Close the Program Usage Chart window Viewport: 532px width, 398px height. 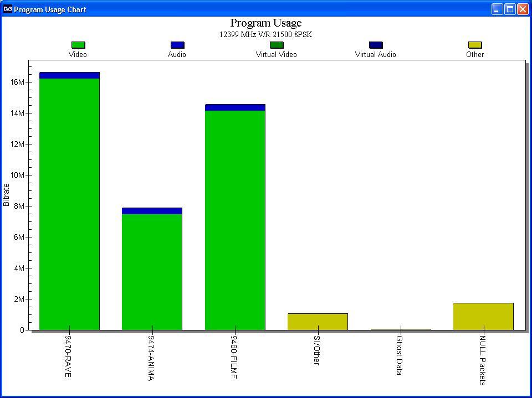tap(523, 9)
